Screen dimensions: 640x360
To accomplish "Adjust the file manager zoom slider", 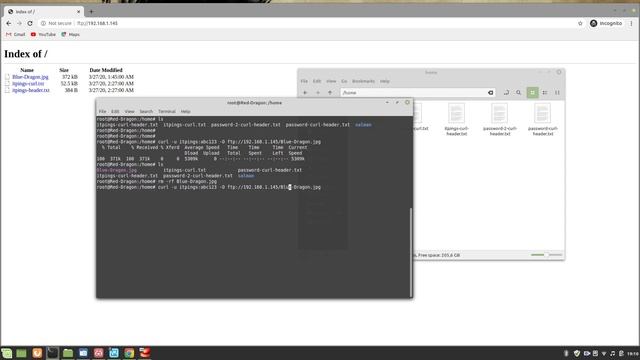I will [546, 255].
